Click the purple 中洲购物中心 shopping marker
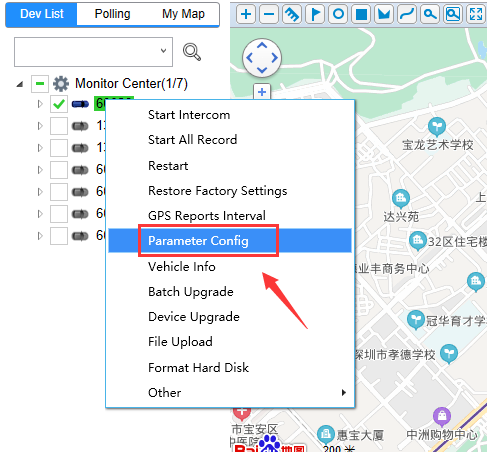 pyautogui.click(x=442, y=416)
